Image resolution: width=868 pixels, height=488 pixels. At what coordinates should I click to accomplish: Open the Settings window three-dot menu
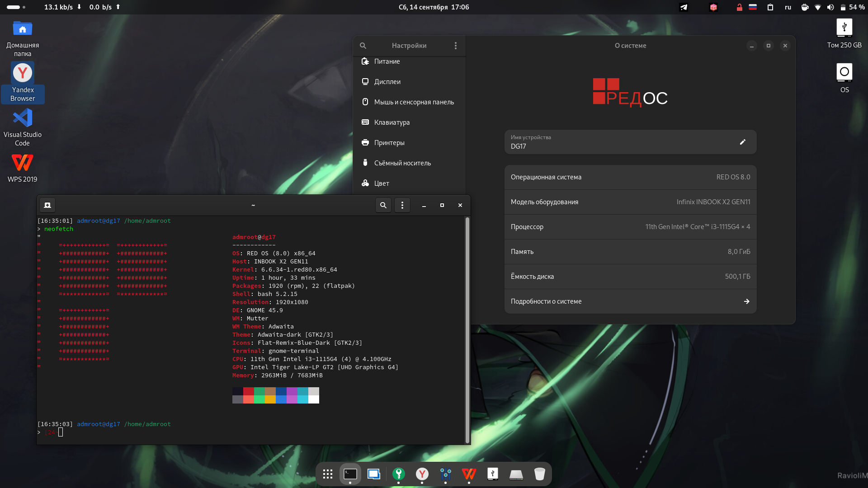(x=456, y=46)
